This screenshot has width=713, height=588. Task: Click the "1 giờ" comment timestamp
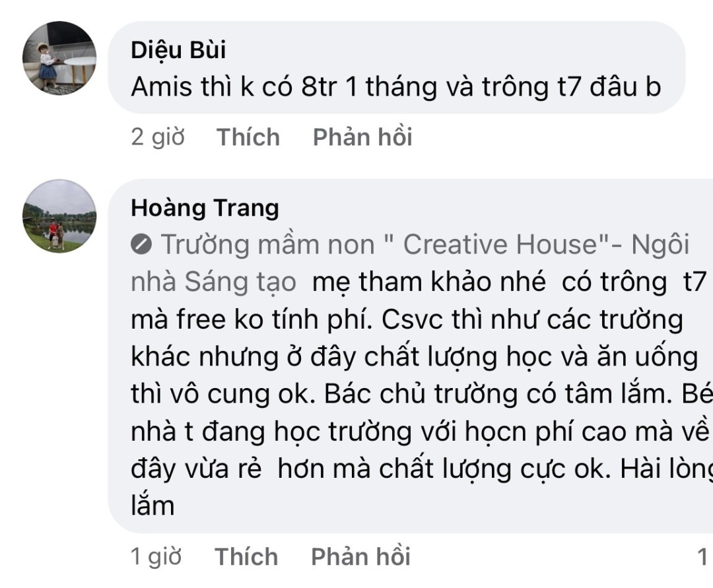click(156, 557)
